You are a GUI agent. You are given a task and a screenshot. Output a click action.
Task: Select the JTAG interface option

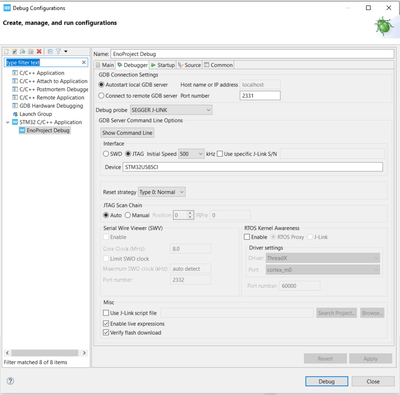tap(128, 154)
